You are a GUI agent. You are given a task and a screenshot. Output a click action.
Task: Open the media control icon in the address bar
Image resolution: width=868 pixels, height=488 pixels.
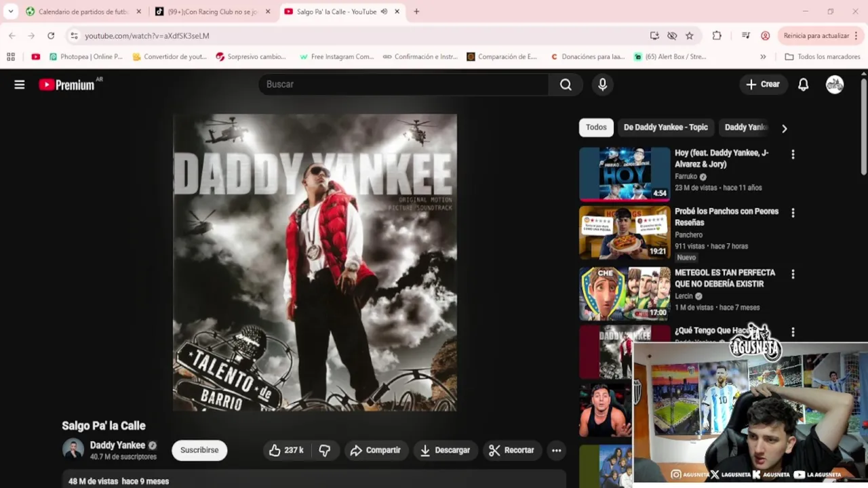click(x=746, y=35)
